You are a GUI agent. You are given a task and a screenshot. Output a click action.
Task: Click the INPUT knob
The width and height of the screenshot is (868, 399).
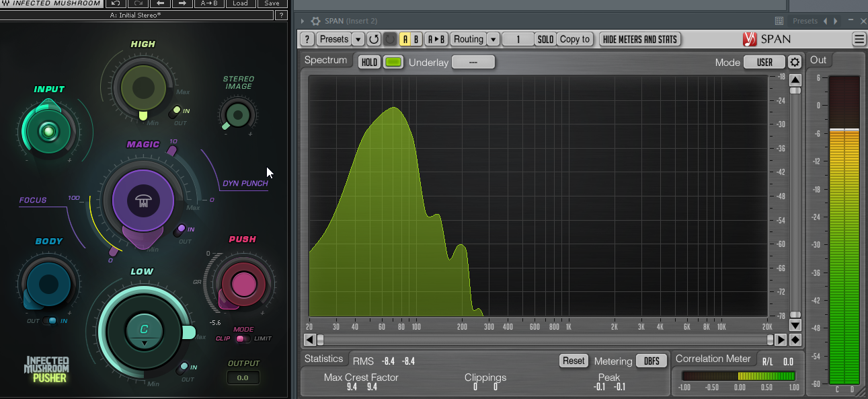pos(48,131)
